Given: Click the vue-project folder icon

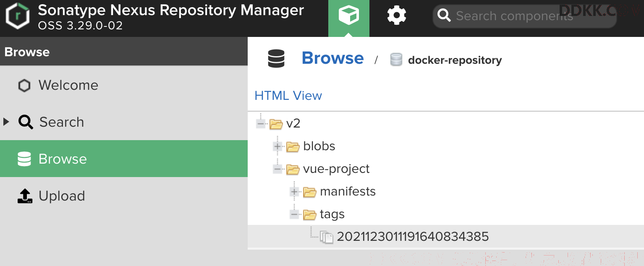Looking at the screenshot, I should (293, 169).
